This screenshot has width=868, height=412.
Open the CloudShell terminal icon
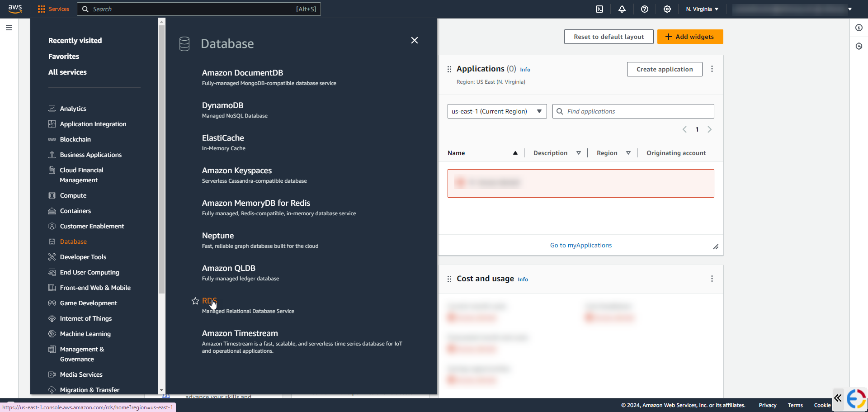pyautogui.click(x=599, y=9)
